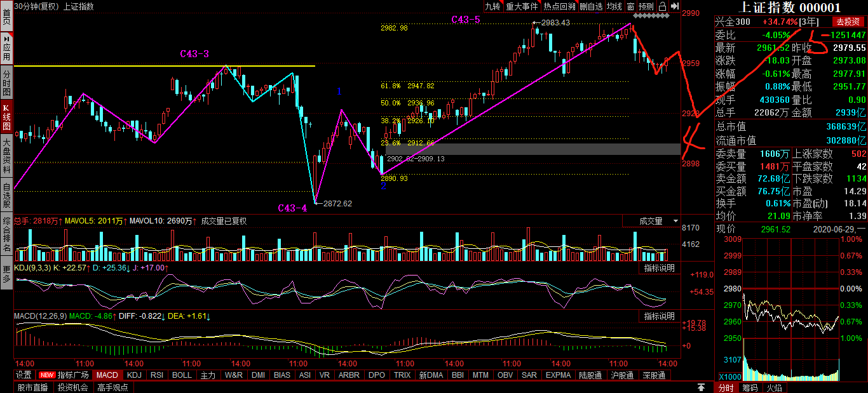Viewport: 868px width, 393px height.
Task: Switch to the KDJ indicator tab
Action: click(x=134, y=375)
